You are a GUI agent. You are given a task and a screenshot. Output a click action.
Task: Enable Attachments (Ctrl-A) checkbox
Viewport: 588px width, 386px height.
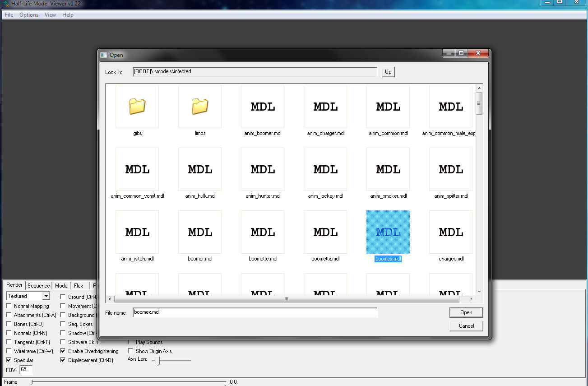click(9, 315)
